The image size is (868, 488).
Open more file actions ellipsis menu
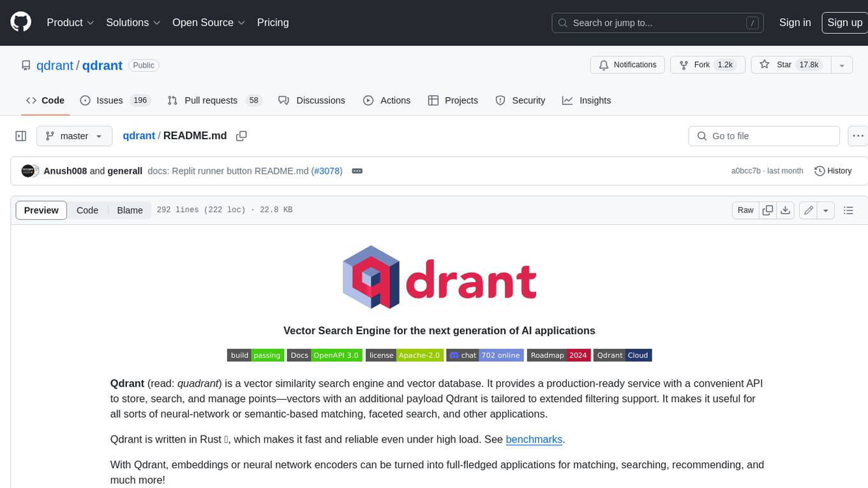coord(858,136)
